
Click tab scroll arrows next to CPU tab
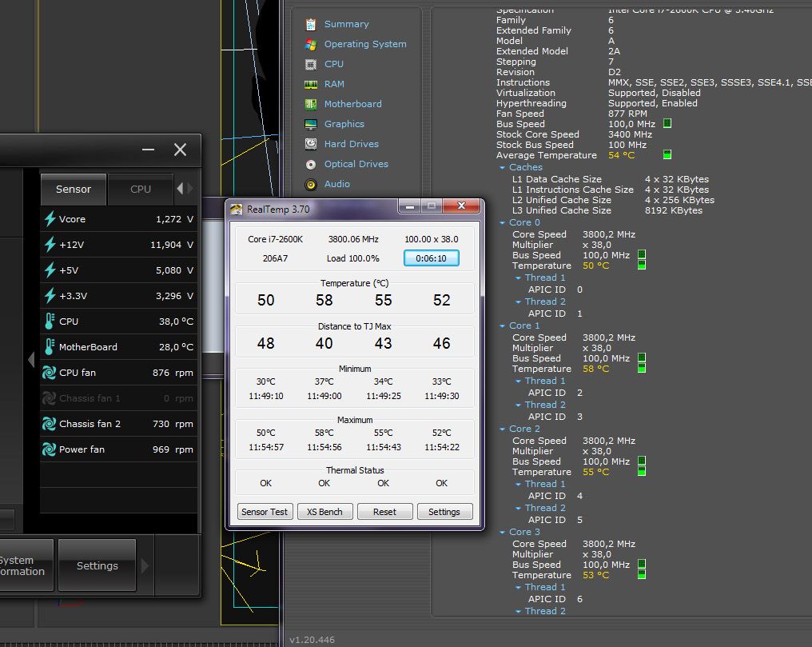click(185, 189)
